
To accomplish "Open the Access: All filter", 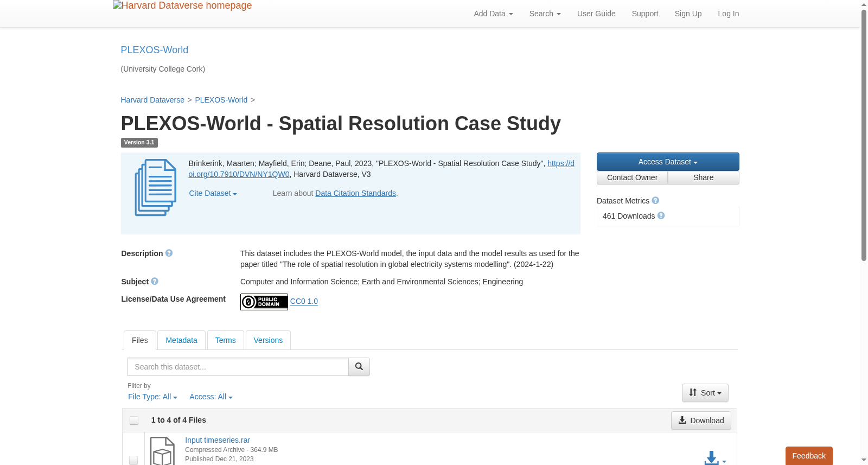I will tap(210, 397).
